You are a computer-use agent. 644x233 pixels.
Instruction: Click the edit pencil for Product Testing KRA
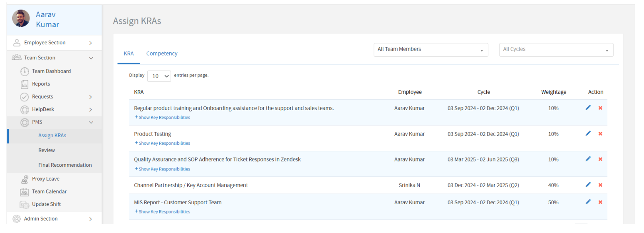click(x=588, y=134)
